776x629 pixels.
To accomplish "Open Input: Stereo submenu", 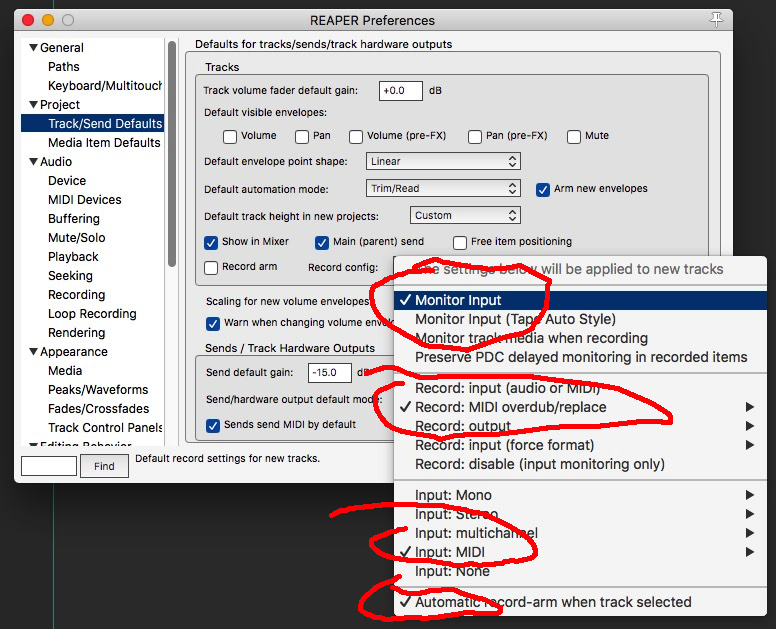I will click(580, 514).
